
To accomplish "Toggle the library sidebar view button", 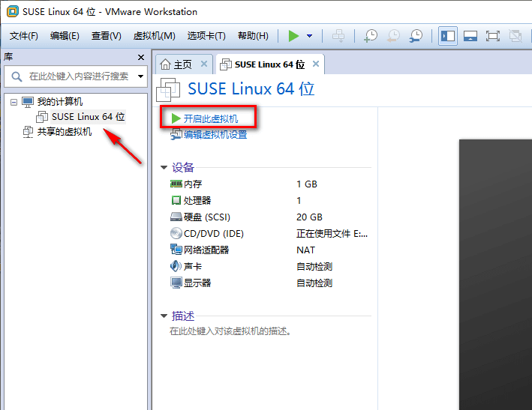I will click(448, 35).
